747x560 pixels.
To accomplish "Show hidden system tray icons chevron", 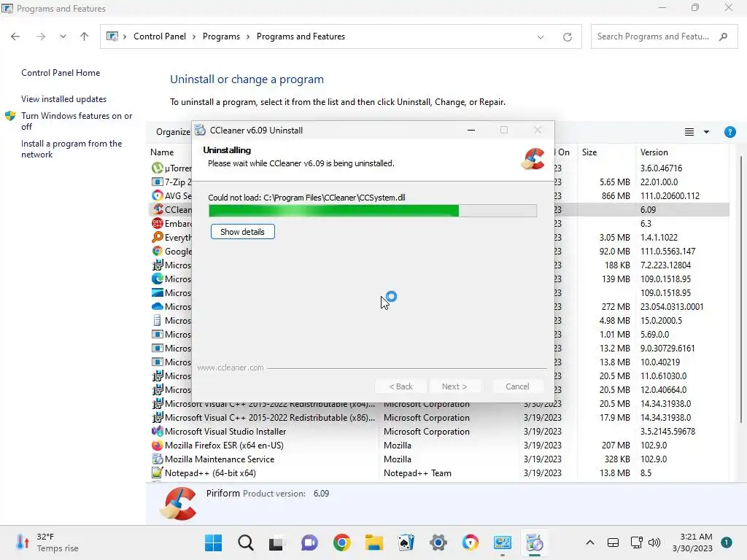I will click(x=589, y=542).
